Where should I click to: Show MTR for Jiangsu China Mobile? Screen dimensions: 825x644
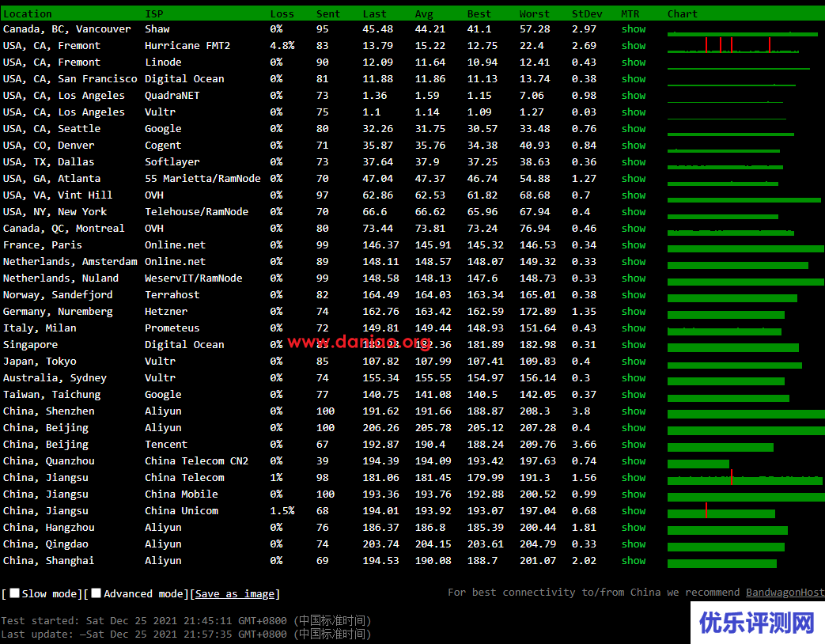click(x=634, y=494)
